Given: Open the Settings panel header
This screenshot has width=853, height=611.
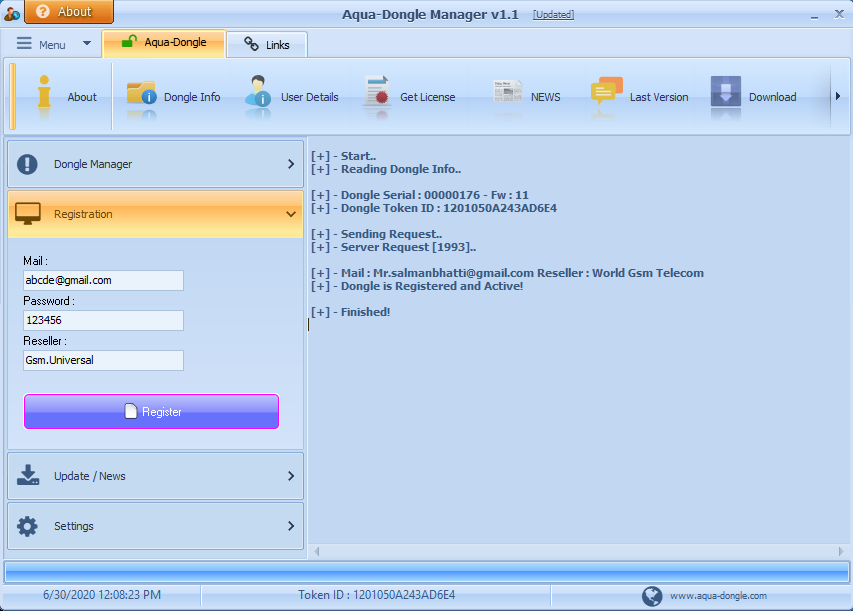Looking at the screenshot, I should [x=156, y=526].
